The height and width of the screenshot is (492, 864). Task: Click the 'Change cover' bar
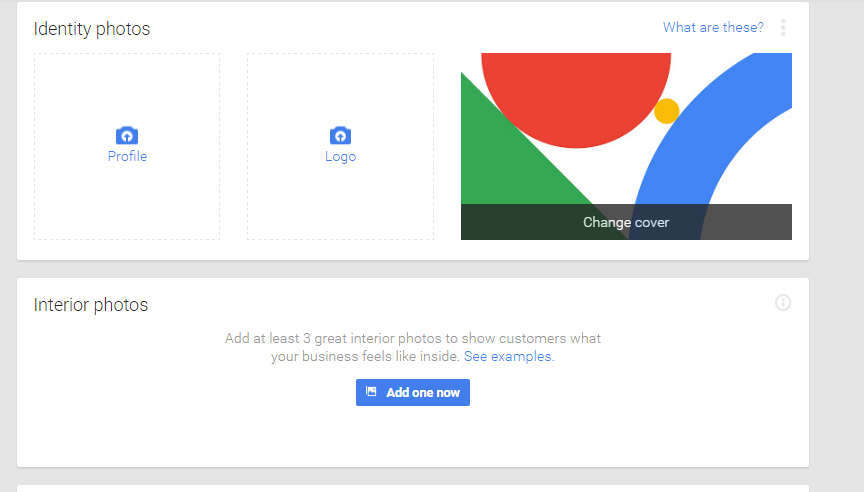(626, 222)
